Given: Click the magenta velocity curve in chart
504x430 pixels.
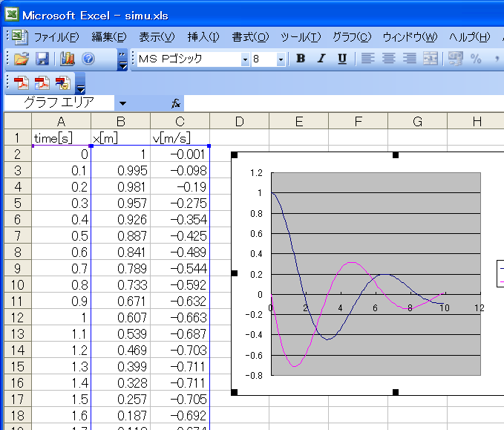Looking at the screenshot, I should [353, 263].
